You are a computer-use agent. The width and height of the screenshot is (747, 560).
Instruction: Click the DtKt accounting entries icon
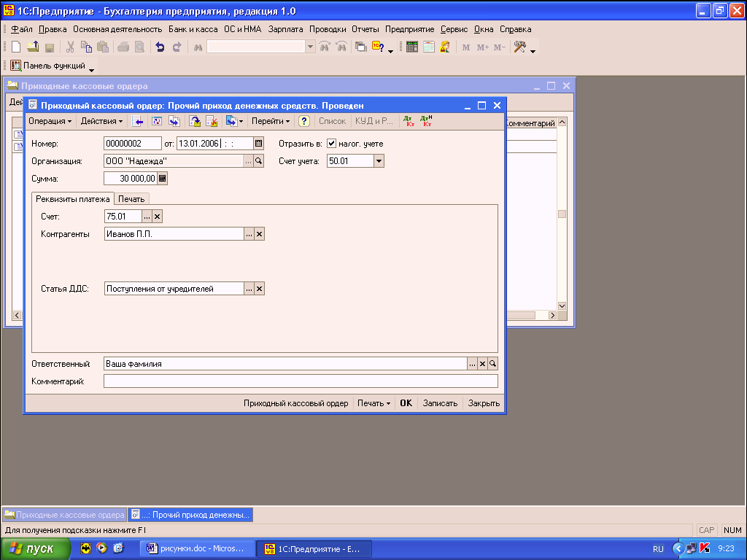(409, 121)
